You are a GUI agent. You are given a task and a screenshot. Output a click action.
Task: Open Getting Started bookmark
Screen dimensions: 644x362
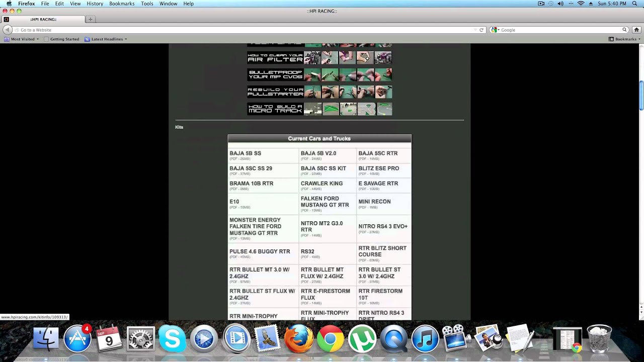[61, 39]
